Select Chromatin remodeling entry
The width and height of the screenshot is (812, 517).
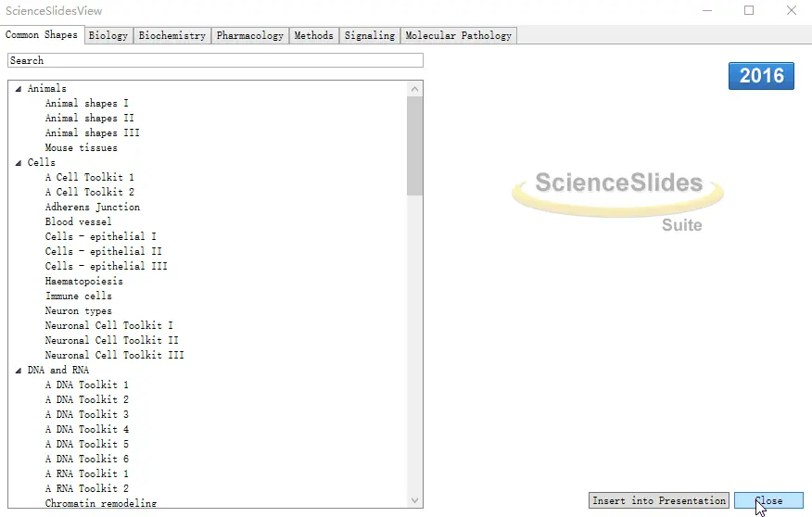[100, 503]
